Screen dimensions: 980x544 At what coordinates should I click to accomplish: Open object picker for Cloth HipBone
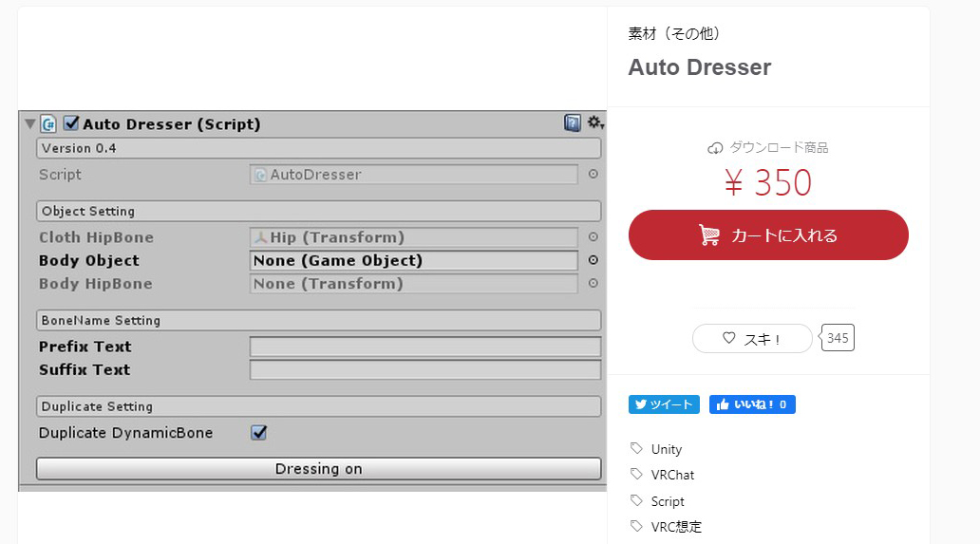(594, 237)
